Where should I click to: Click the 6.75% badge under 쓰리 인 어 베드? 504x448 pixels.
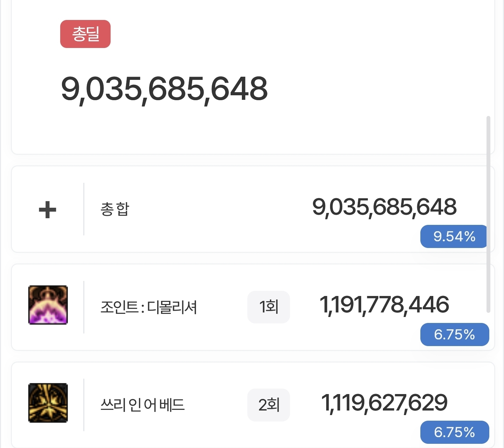[455, 432]
